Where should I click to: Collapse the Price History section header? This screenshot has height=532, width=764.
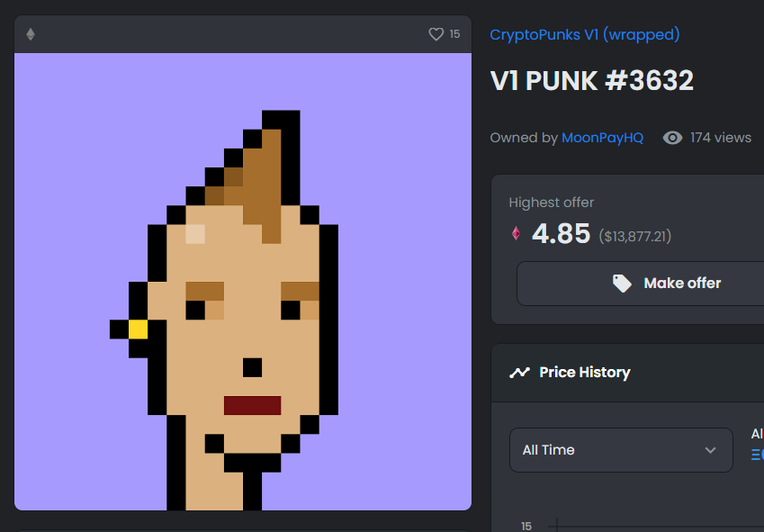pos(627,373)
